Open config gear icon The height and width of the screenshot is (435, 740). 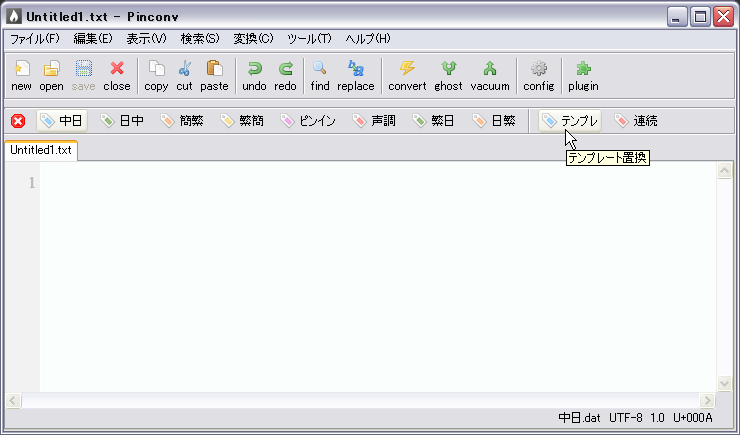(x=538, y=75)
